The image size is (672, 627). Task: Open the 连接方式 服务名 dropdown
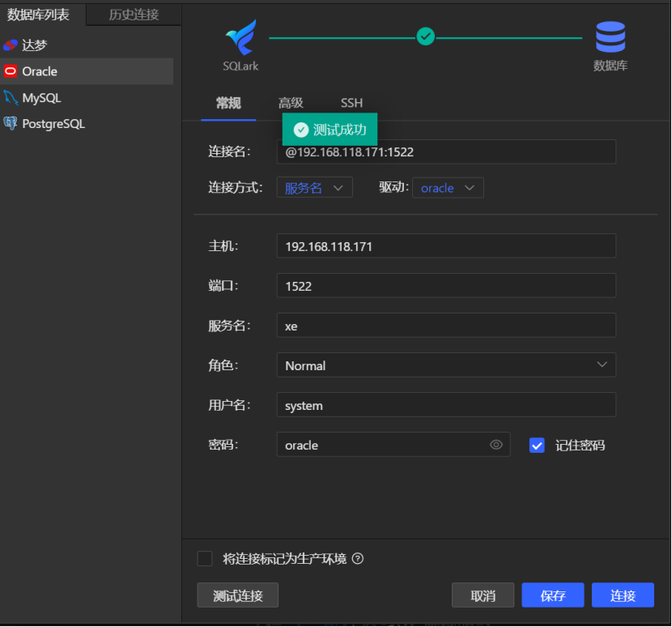[x=315, y=187]
